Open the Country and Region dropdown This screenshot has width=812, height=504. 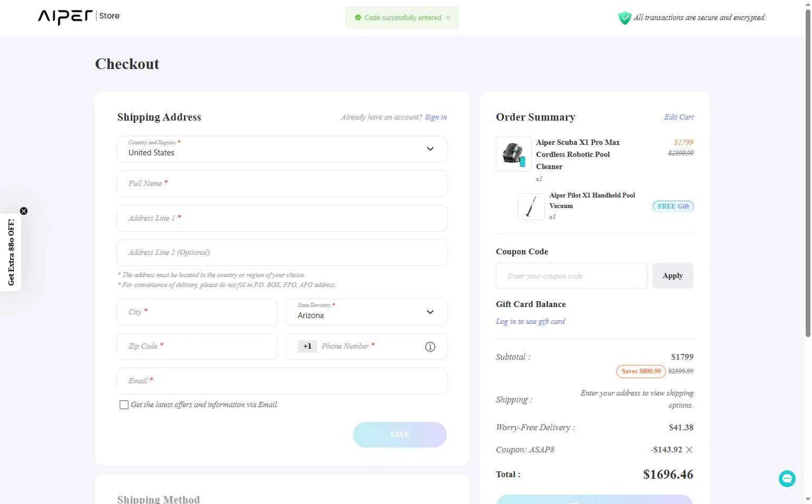point(282,149)
